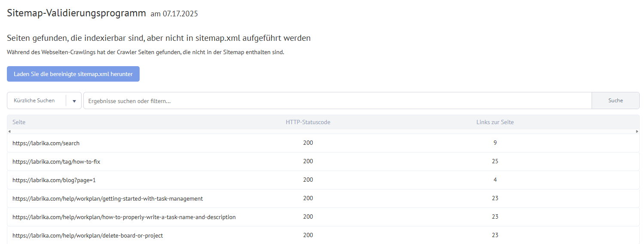Click link count 25 in how-to-fix row
Image resolution: width=644 pixels, height=244 pixels.
tap(495, 161)
